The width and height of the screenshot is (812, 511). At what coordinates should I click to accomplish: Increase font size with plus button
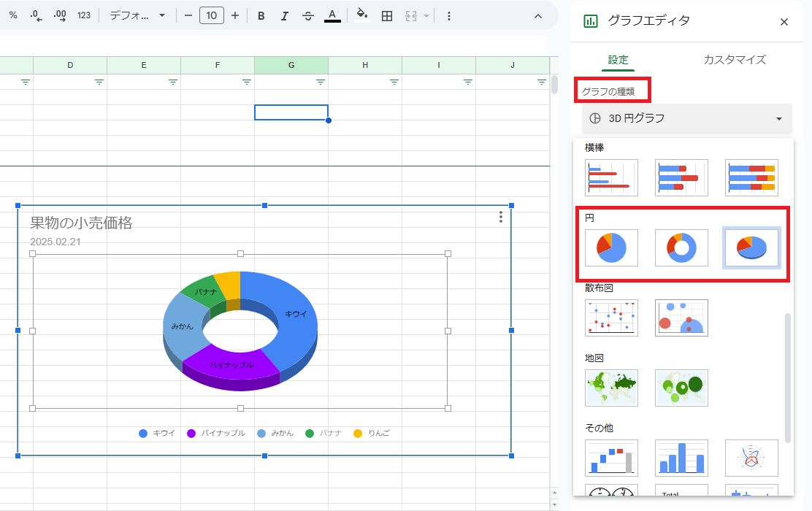click(x=235, y=15)
